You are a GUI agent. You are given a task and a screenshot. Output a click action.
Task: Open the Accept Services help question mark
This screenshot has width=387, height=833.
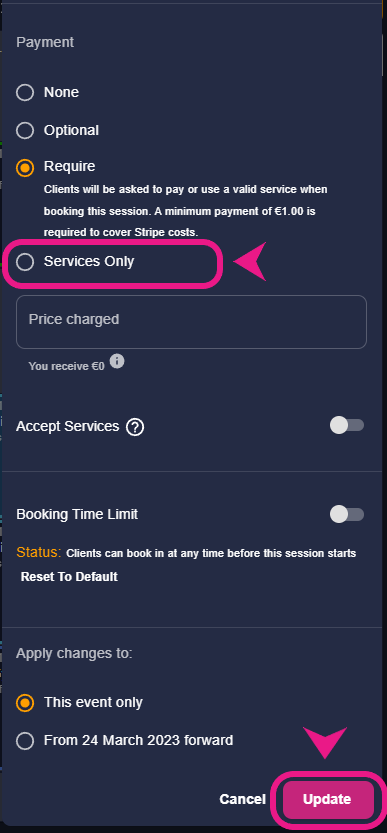click(135, 427)
